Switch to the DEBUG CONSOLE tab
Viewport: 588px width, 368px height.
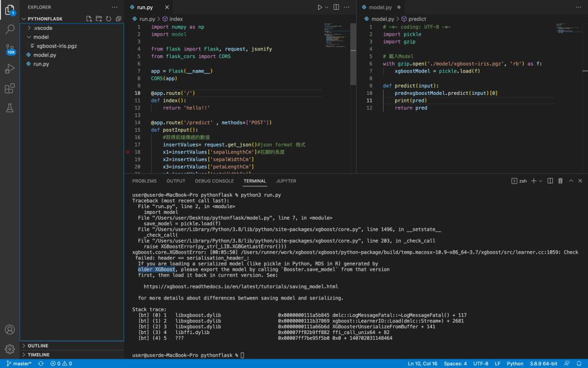coord(214,181)
